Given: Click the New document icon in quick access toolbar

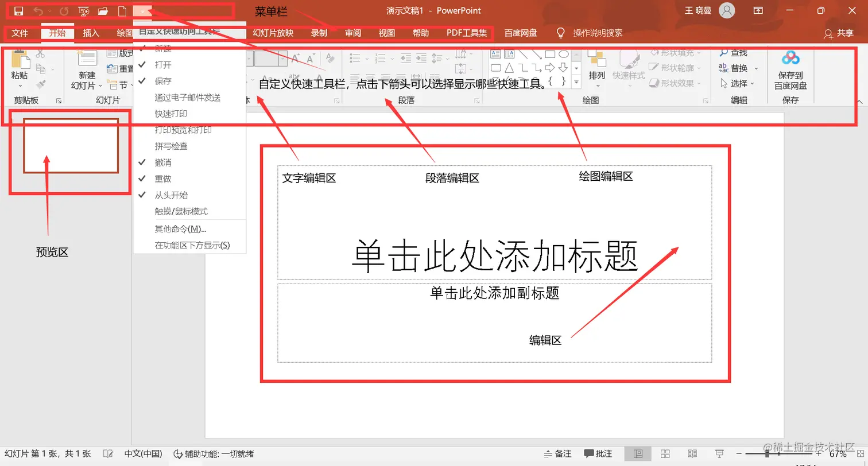Looking at the screenshot, I should (122, 11).
